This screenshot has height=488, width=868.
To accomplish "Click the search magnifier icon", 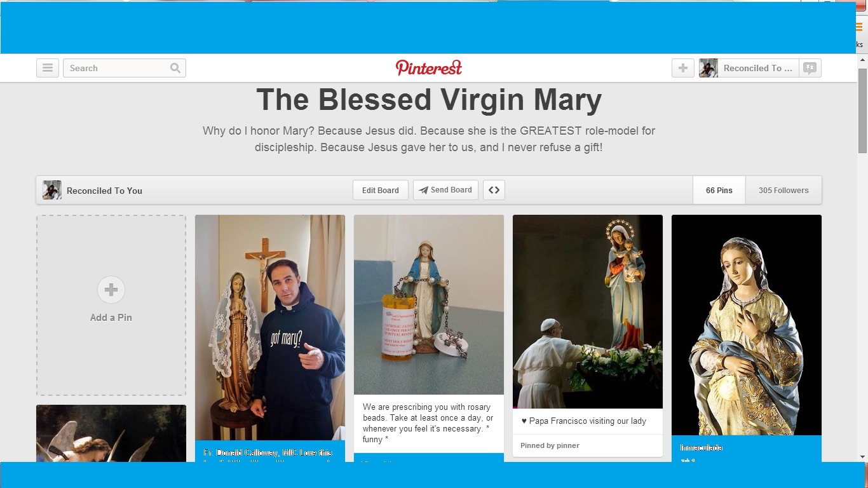I will (175, 68).
